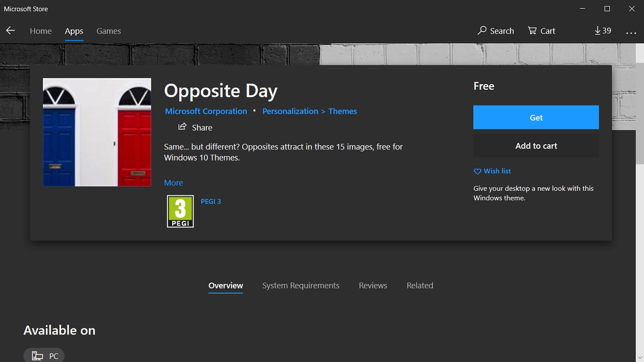Open the Reviews section

[373, 286]
